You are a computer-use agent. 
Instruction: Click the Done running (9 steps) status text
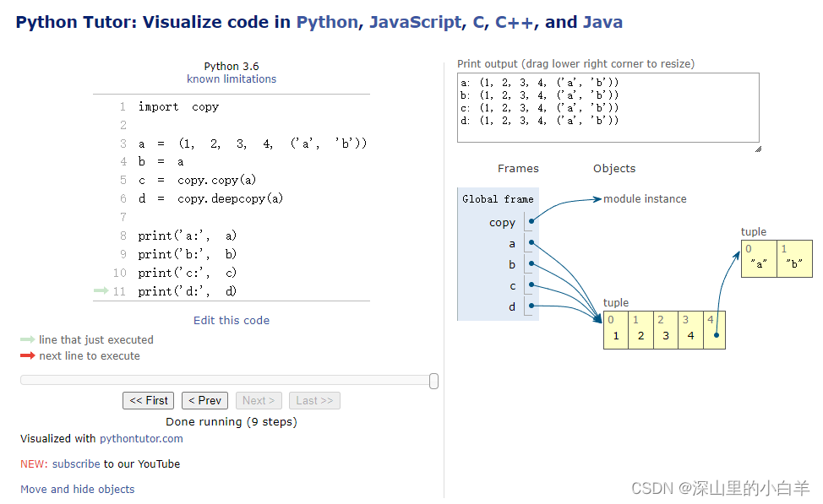[232, 422]
